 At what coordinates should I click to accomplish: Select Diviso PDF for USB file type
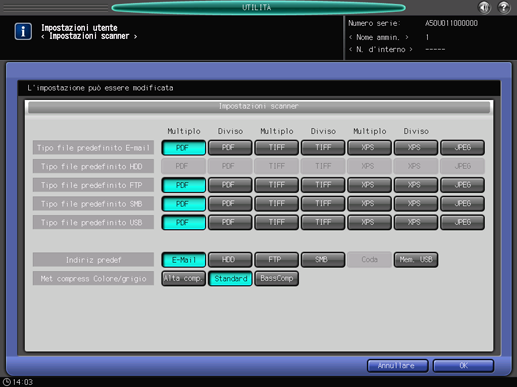pos(230,222)
